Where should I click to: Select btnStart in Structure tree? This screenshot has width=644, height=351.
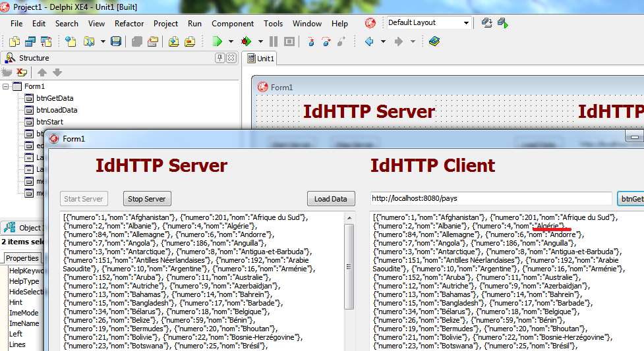[x=49, y=122]
